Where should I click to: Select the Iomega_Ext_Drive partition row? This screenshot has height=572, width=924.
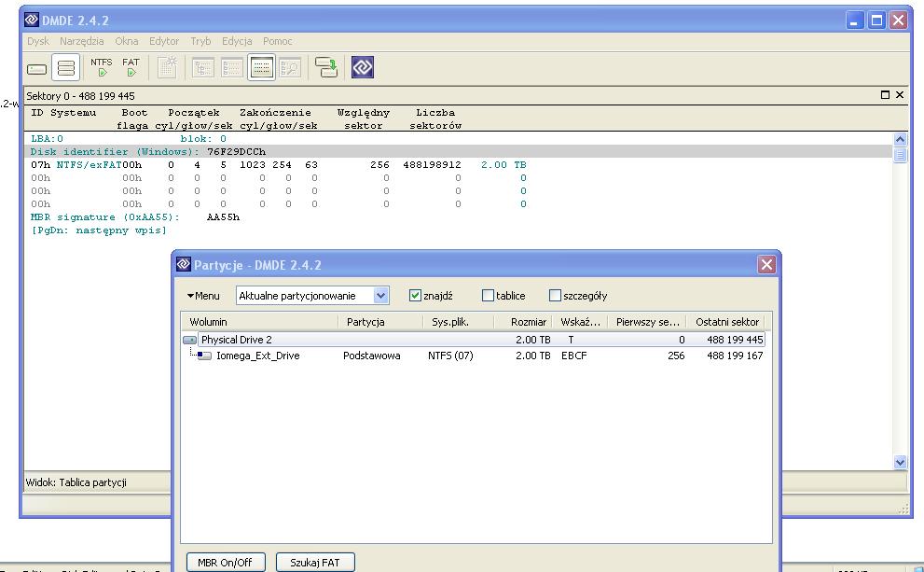(x=481, y=356)
